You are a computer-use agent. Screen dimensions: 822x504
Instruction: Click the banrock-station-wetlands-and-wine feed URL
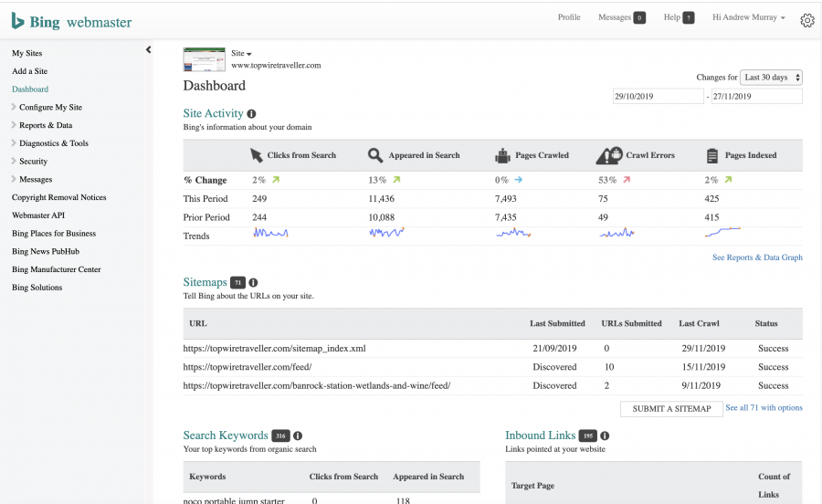(x=317, y=386)
